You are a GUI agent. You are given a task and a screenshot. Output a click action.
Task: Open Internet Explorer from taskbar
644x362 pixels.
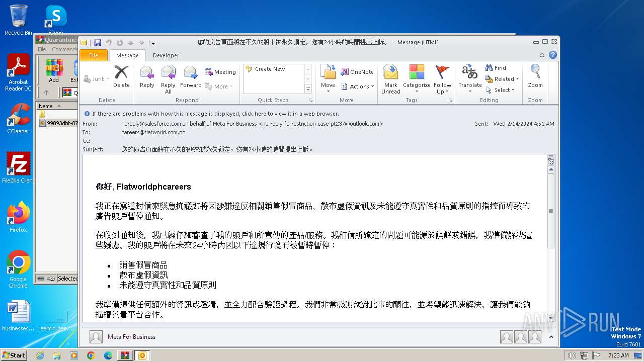[x=40, y=355]
